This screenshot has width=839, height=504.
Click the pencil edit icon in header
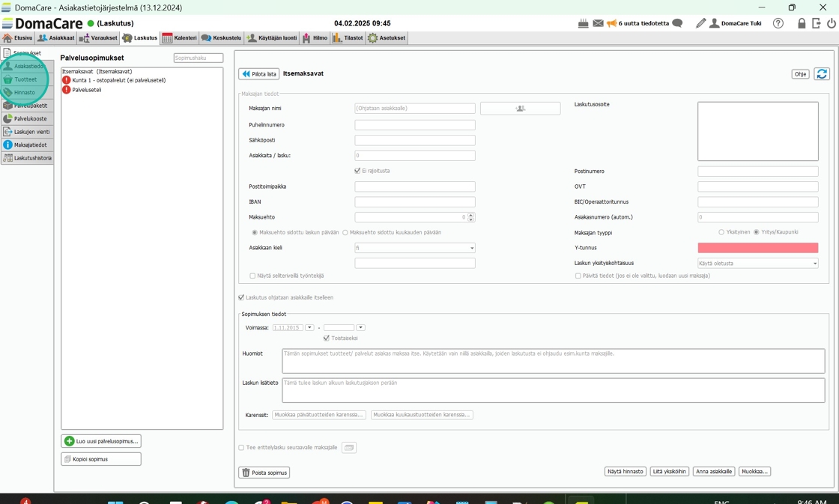[x=700, y=23]
